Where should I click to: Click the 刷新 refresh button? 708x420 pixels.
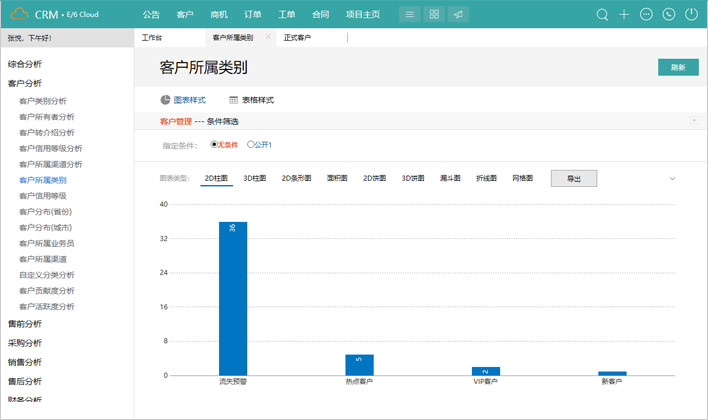(678, 67)
